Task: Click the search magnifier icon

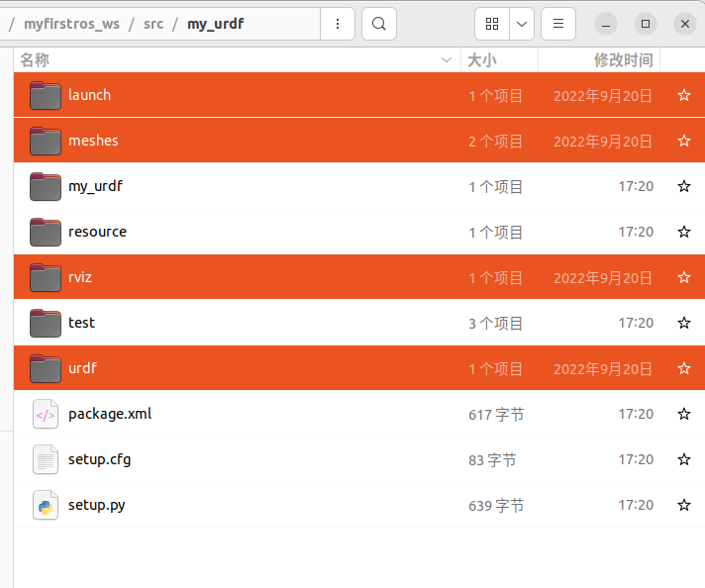Action: (x=379, y=24)
